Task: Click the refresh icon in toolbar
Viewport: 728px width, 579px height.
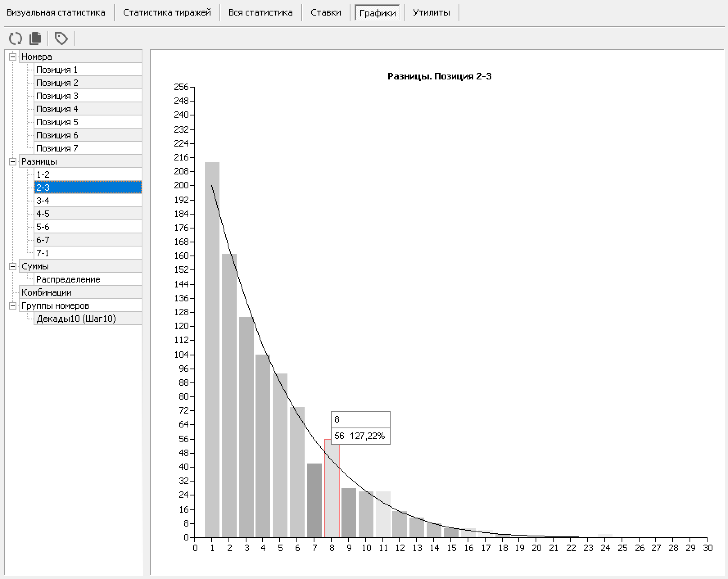Action: (16, 38)
